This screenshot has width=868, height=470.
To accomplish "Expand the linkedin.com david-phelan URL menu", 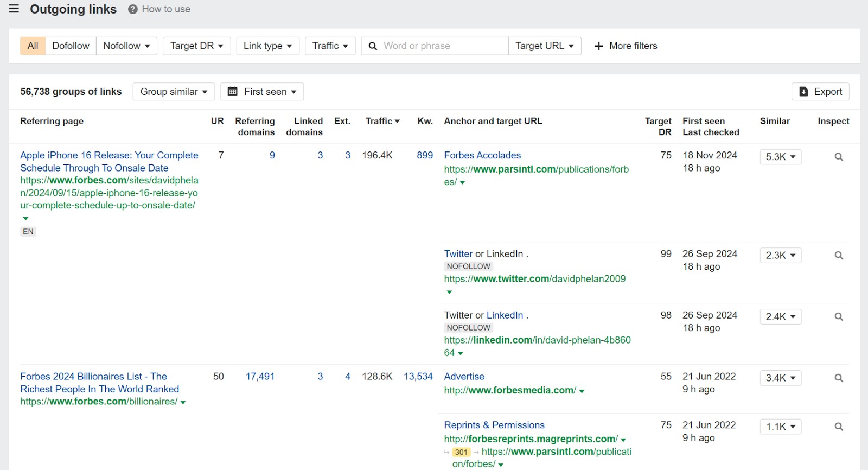I will tap(461, 353).
